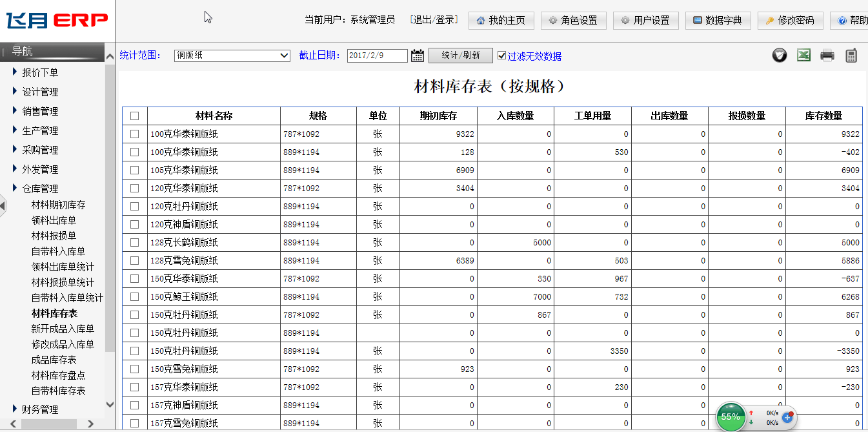This screenshot has width=868, height=432.
Task: Click the black shield icon
Action: click(x=780, y=56)
